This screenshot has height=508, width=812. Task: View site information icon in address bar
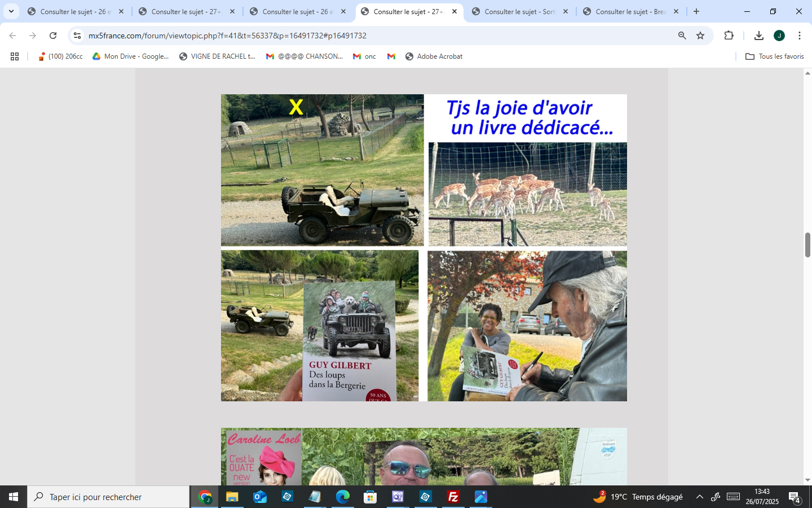pos(77,36)
